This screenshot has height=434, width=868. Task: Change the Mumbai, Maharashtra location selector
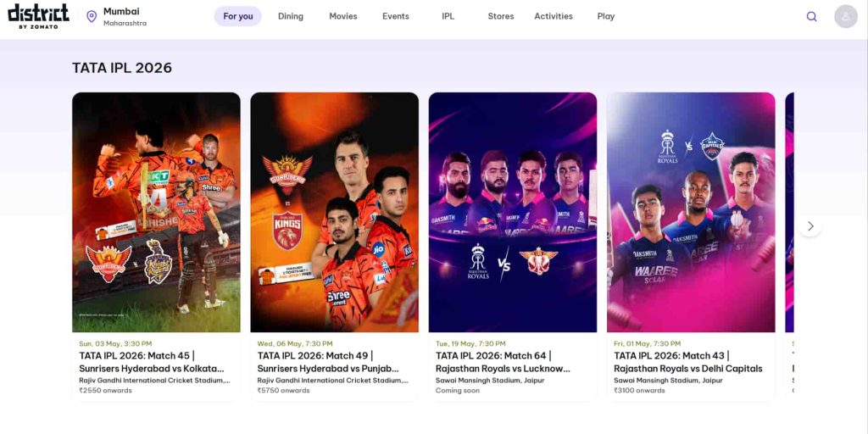(117, 17)
